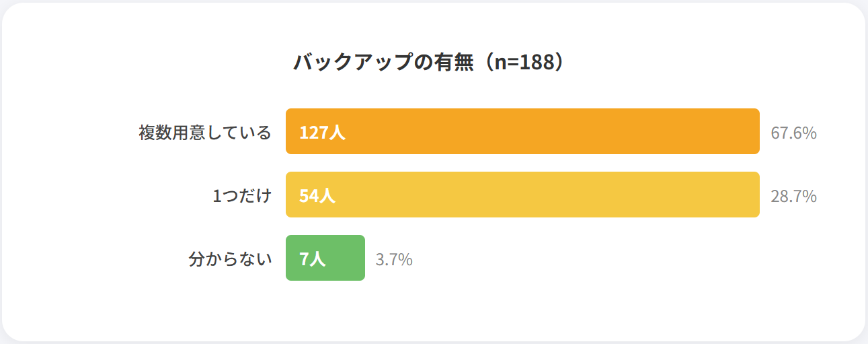Click the 54人 value inside yellow bar
868x344 pixels.
coord(317,196)
